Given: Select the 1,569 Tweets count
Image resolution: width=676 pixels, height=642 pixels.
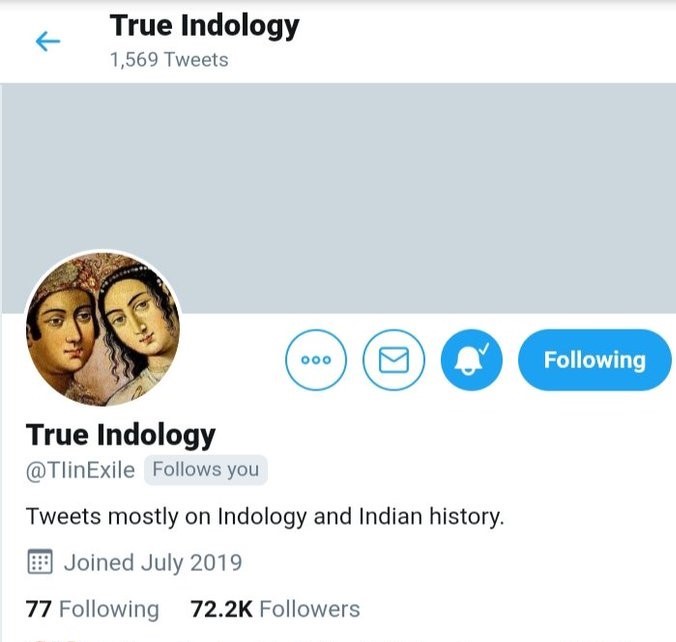Looking at the screenshot, I should (169, 60).
